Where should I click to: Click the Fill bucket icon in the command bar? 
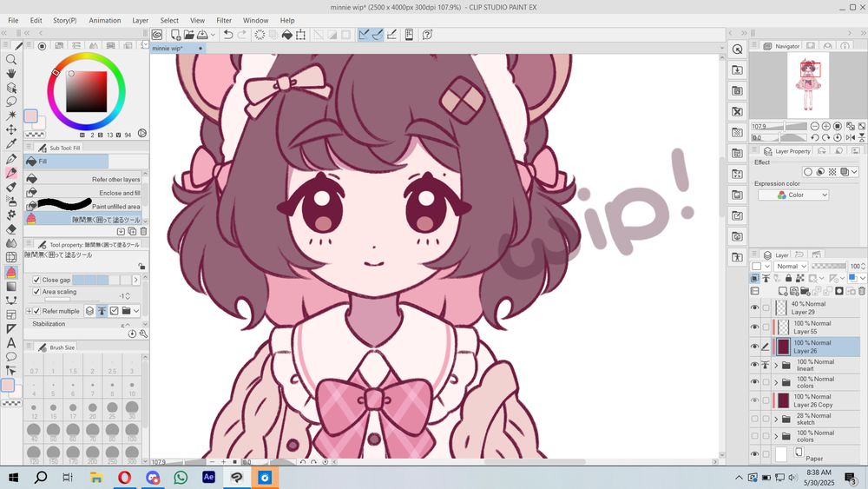(286, 35)
